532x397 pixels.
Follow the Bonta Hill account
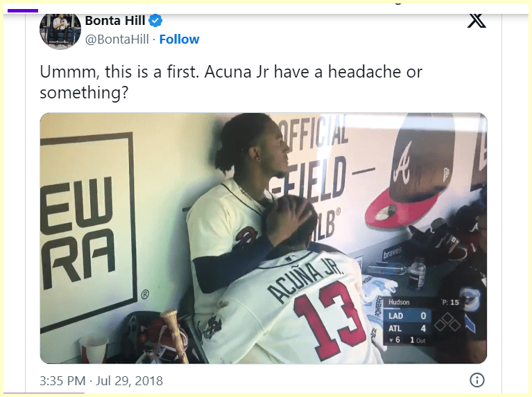click(179, 39)
